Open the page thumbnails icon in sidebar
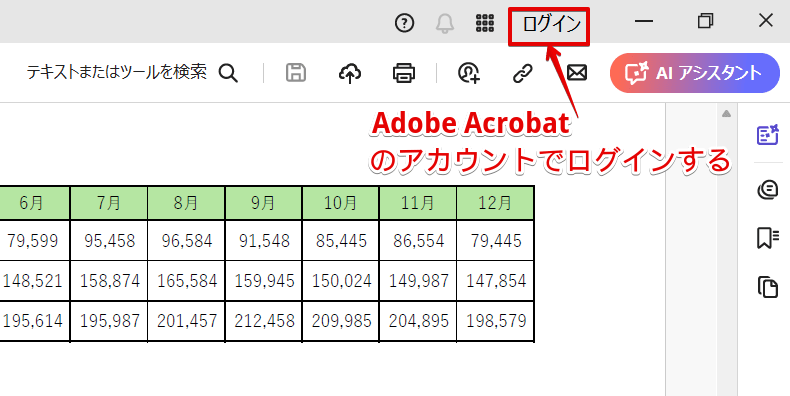 coord(768,286)
